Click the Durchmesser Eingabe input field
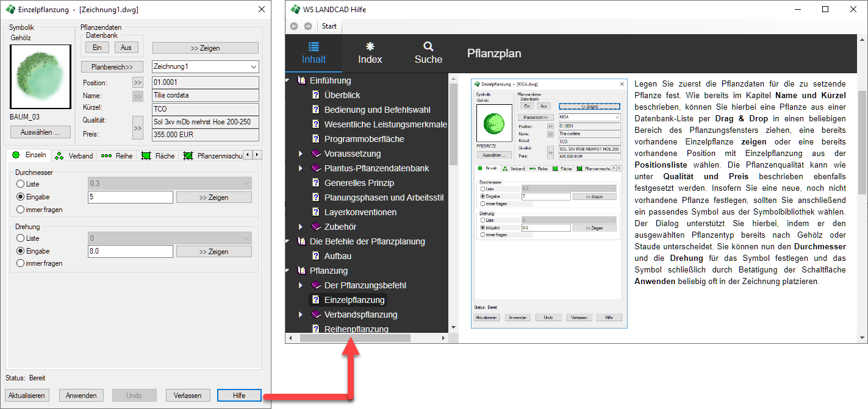Image resolution: width=868 pixels, height=409 pixels. pyautogui.click(x=131, y=197)
